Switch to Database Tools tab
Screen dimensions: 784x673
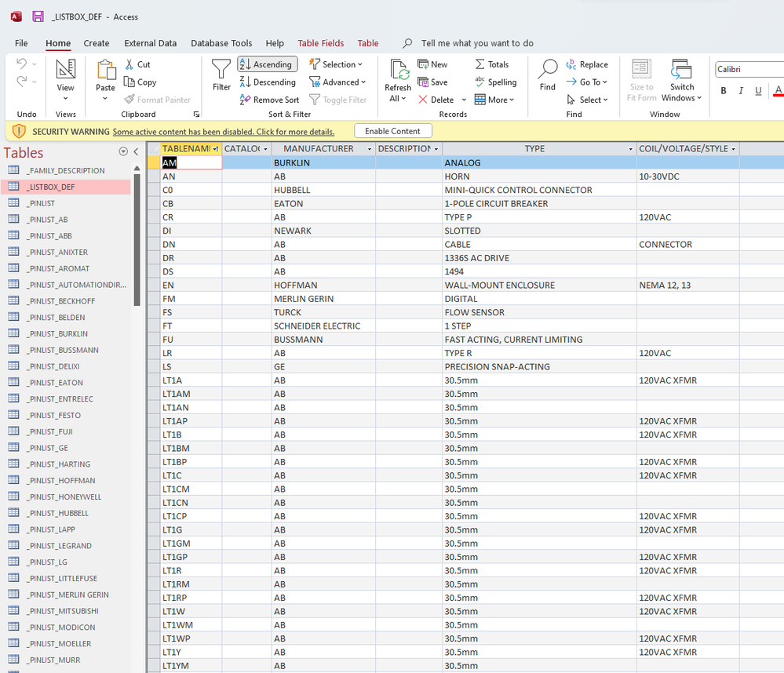tap(221, 43)
